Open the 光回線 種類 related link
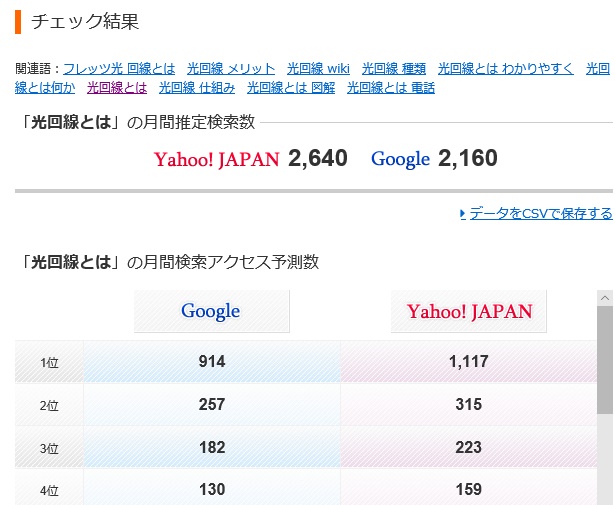The width and height of the screenshot is (615, 505). point(394,69)
